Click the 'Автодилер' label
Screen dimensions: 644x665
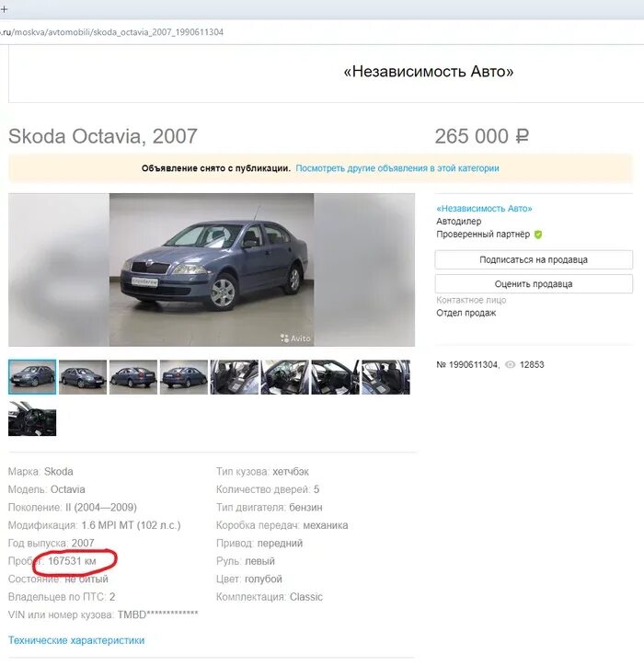coord(458,222)
